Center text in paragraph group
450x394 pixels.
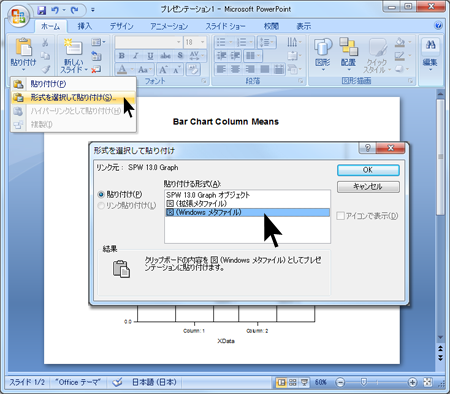click(x=236, y=69)
